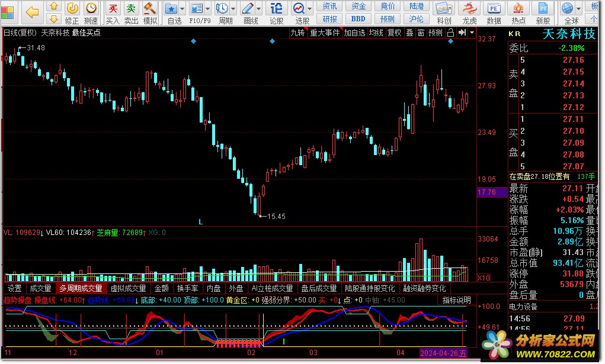Toggle 重大事件 markers
The height and width of the screenshot is (364, 605).
pyautogui.click(x=325, y=33)
